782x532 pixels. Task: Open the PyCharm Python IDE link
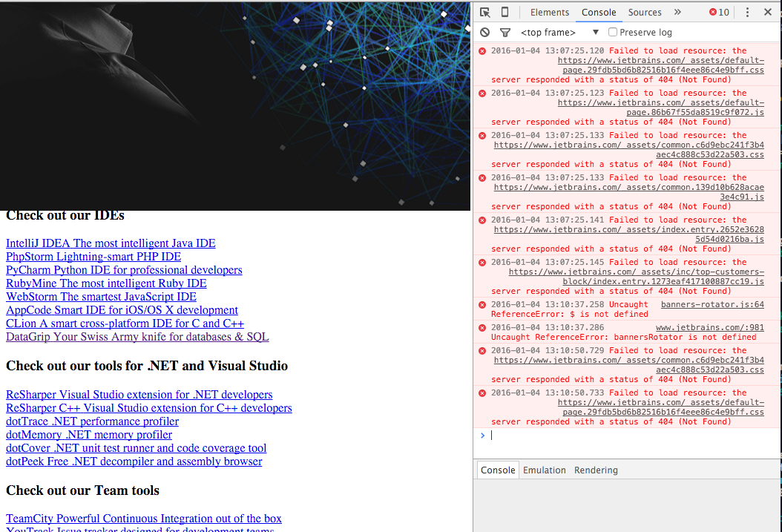[124, 270]
